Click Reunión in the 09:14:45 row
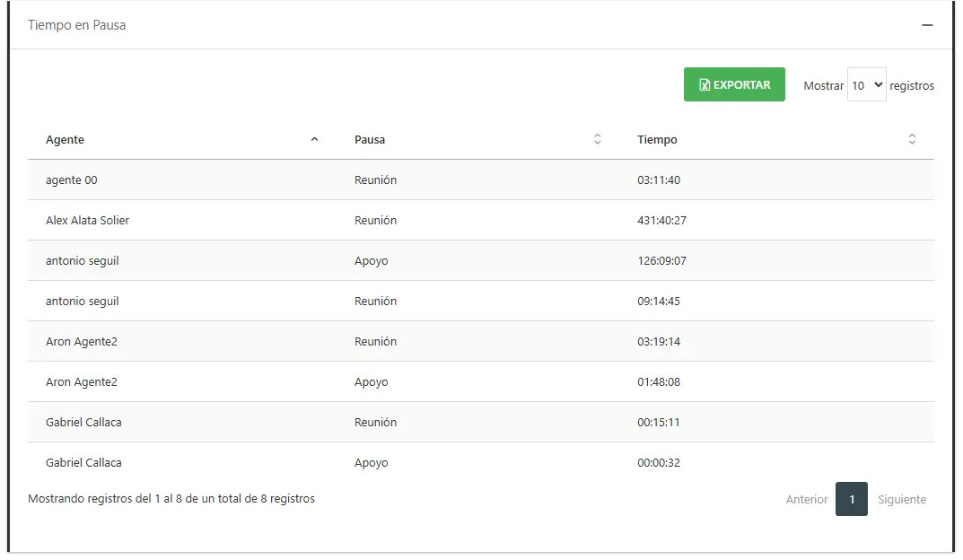Viewport: 963px width, 560px height. pyautogui.click(x=375, y=302)
